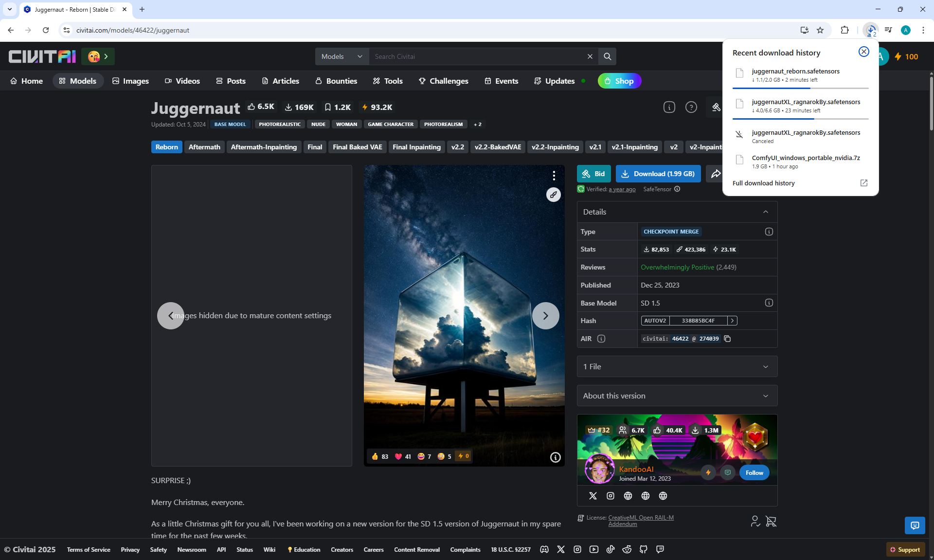Click the search magnifier button

pyautogui.click(x=607, y=56)
